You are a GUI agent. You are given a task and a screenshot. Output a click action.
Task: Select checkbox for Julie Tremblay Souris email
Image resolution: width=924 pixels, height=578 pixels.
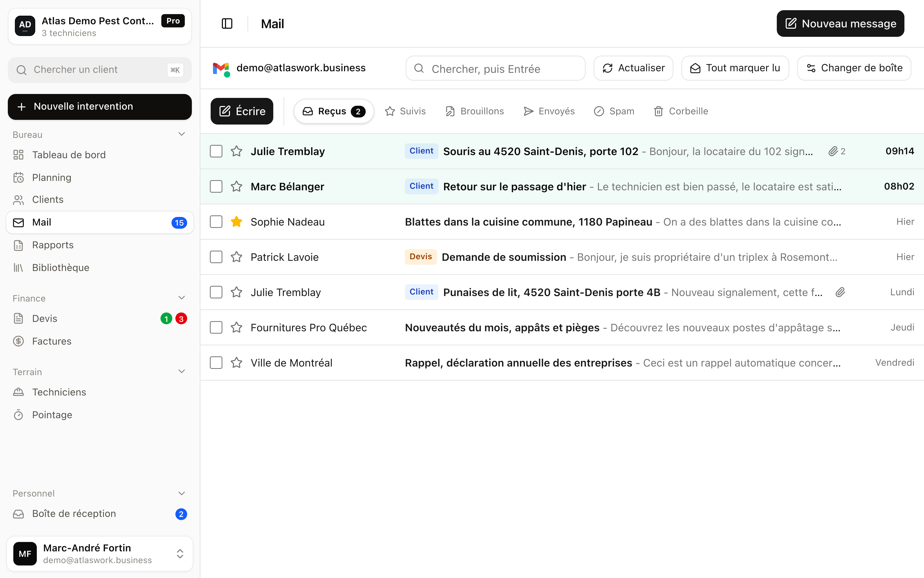pyautogui.click(x=216, y=151)
